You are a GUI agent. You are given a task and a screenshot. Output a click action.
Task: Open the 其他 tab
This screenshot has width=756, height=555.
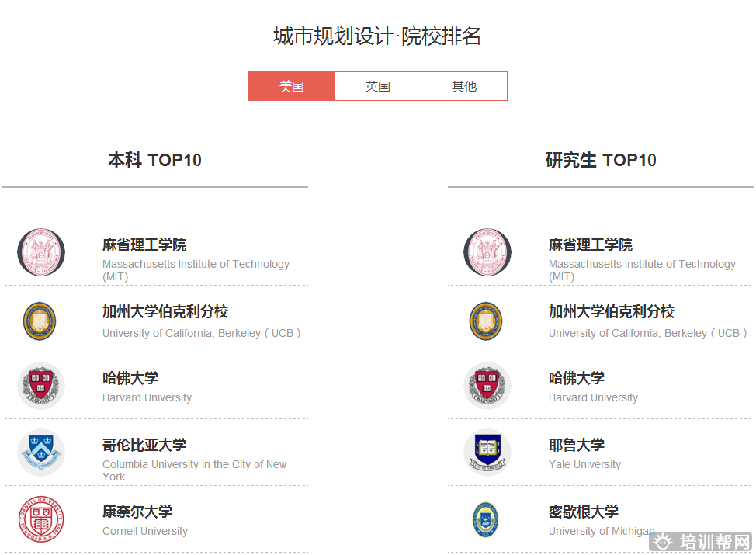pyautogui.click(x=464, y=86)
